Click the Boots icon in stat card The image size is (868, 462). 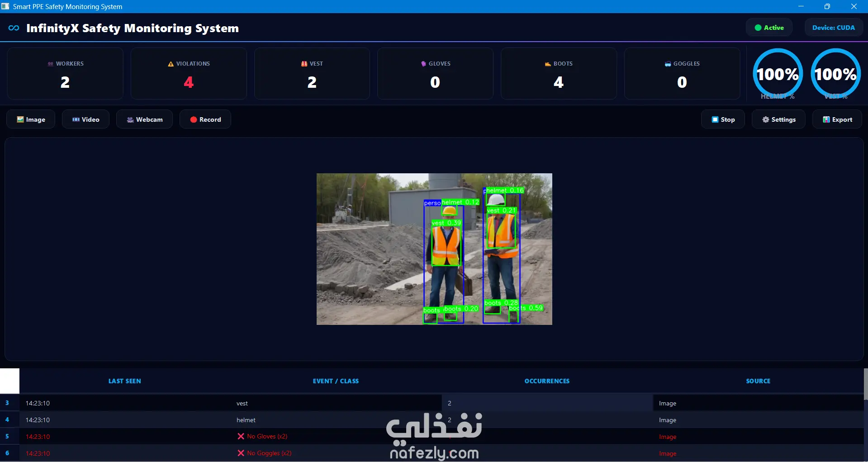pyautogui.click(x=548, y=64)
